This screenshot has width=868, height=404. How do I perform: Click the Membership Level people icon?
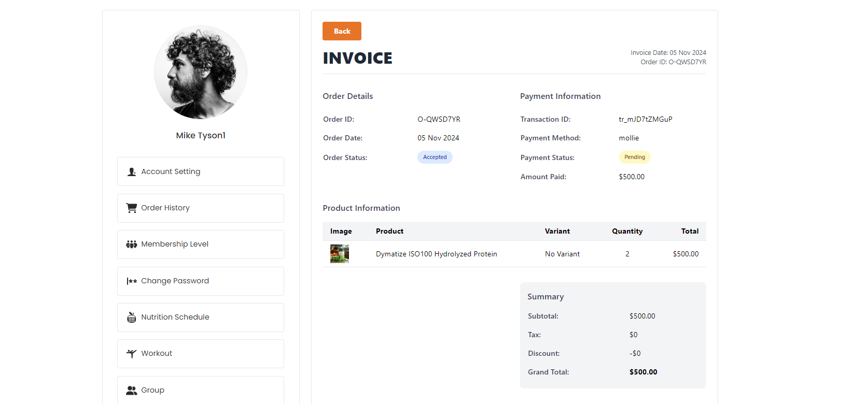click(x=132, y=244)
